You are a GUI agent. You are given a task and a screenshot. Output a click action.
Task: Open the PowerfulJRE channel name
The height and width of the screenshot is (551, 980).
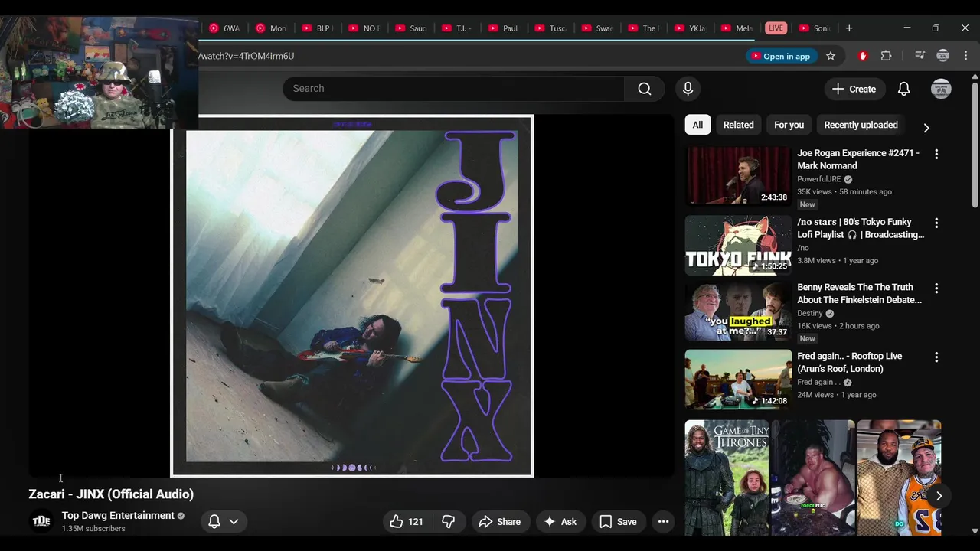click(819, 179)
